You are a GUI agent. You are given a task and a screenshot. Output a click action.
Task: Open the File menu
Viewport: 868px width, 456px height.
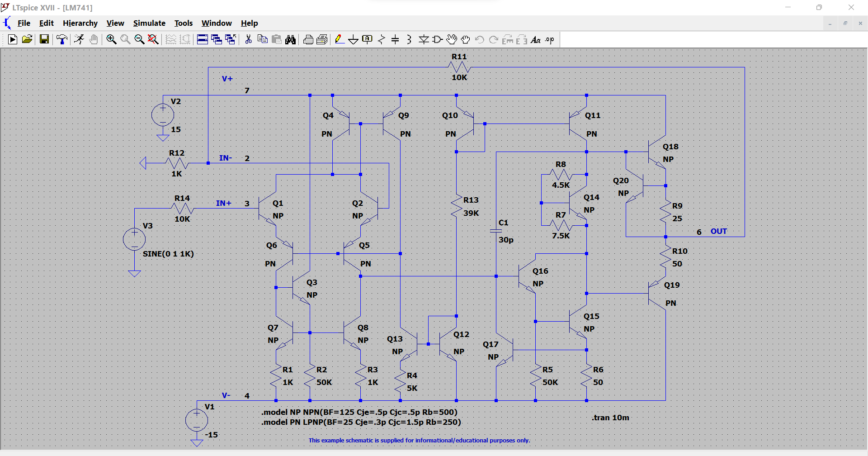[24, 23]
